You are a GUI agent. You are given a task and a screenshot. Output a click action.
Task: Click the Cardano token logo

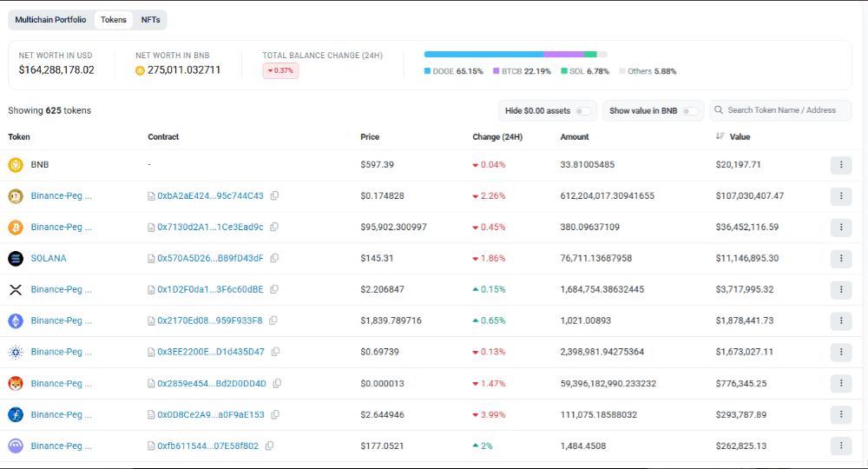16,352
